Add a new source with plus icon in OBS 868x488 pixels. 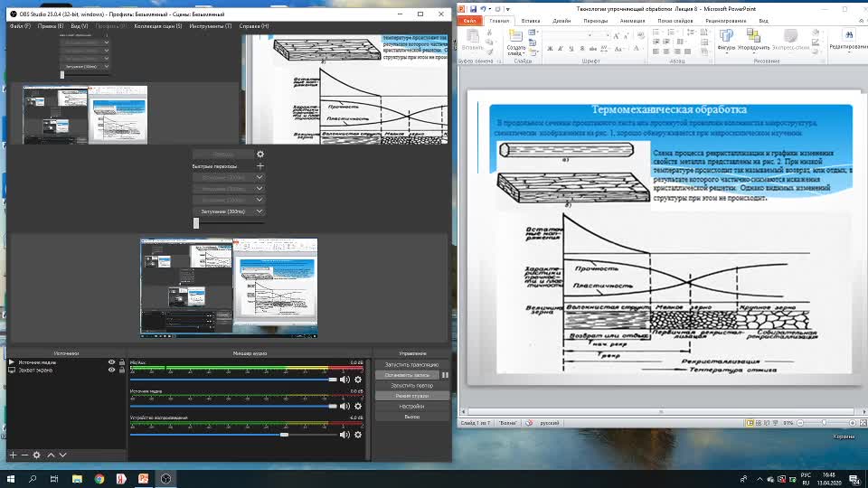13,455
